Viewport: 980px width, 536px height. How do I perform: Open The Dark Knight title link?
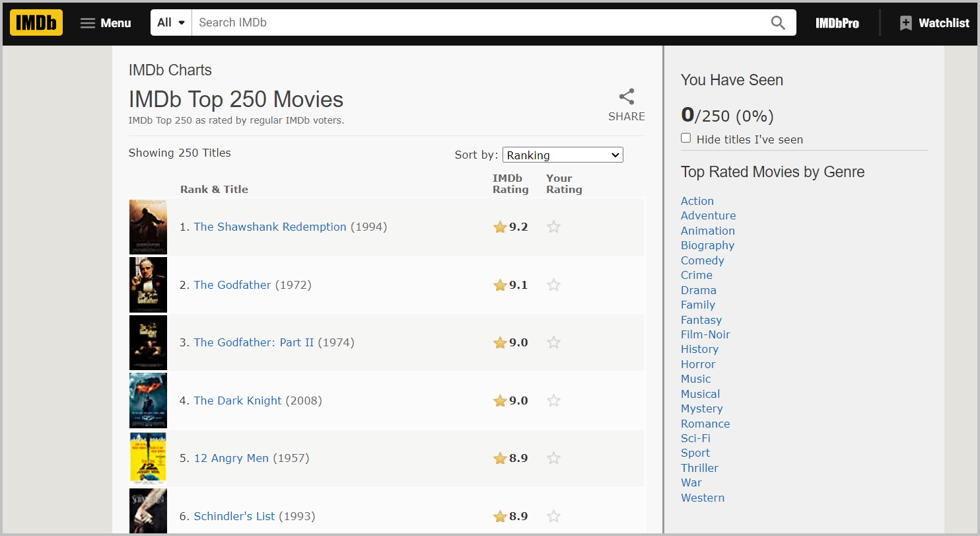(238, 401)
